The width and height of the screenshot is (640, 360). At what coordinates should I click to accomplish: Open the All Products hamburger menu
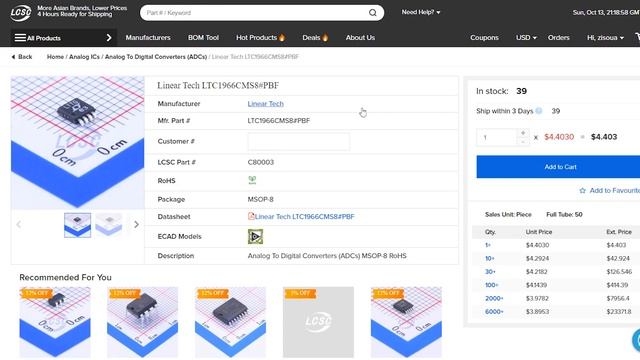[20, 38]
